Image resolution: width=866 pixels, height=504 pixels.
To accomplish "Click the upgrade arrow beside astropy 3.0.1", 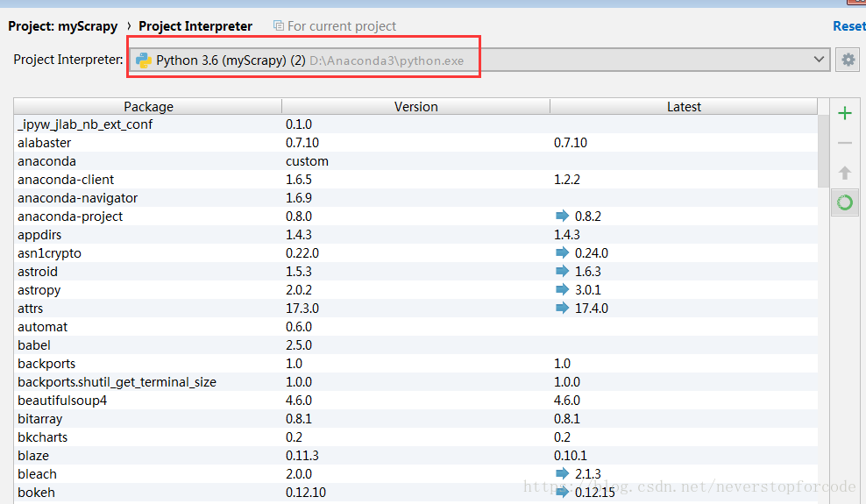I will [562, 289].
